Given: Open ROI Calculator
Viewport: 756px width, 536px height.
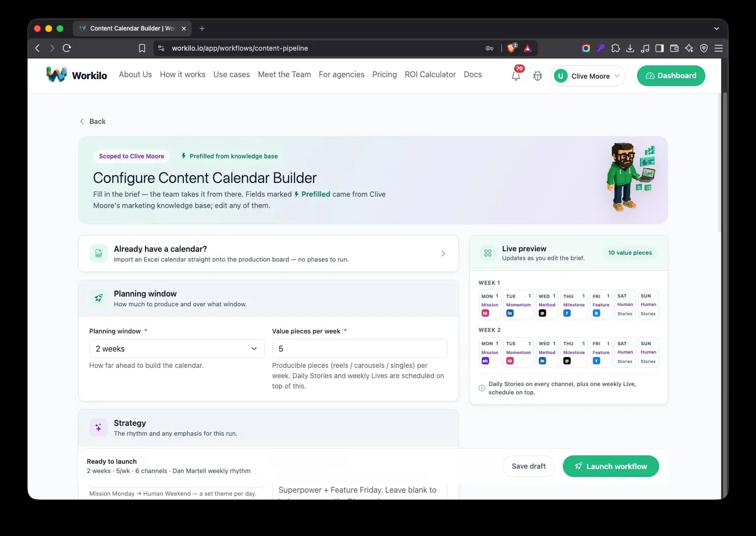Looking at the screenshot, I should [x=430, y=75].
